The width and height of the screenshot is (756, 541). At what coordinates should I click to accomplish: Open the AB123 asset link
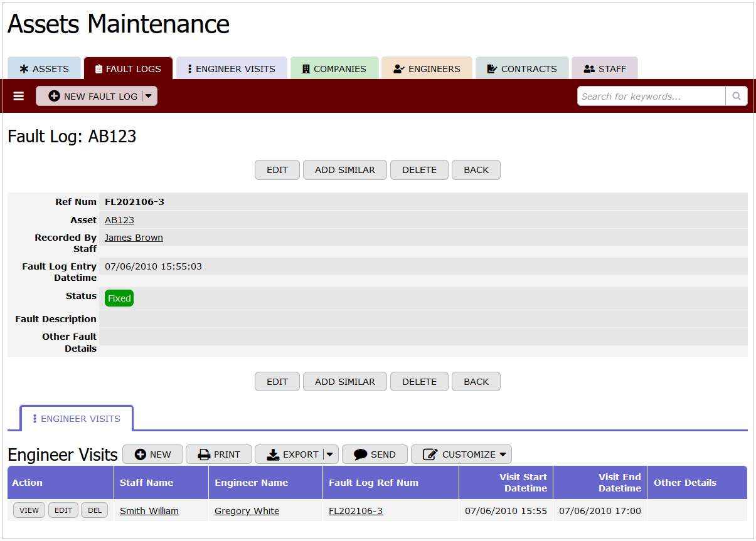coord(119,220)
